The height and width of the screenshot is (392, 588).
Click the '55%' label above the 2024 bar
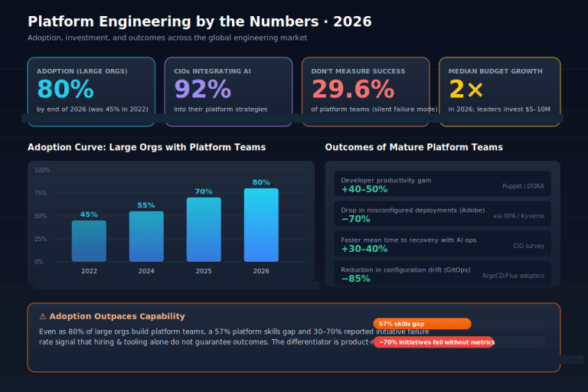[x=146, y=205]
